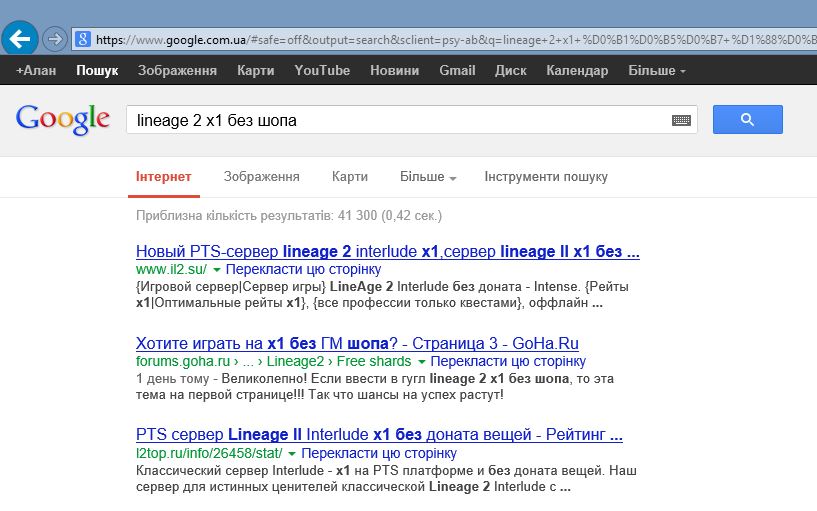Select Пошук in the black bar
This screenshot has width=817, height=511.
tap(97, 70)
